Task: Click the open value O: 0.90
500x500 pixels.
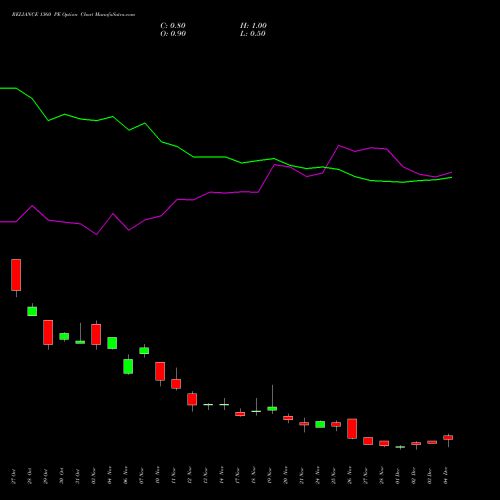Action: tap(173, 34)
